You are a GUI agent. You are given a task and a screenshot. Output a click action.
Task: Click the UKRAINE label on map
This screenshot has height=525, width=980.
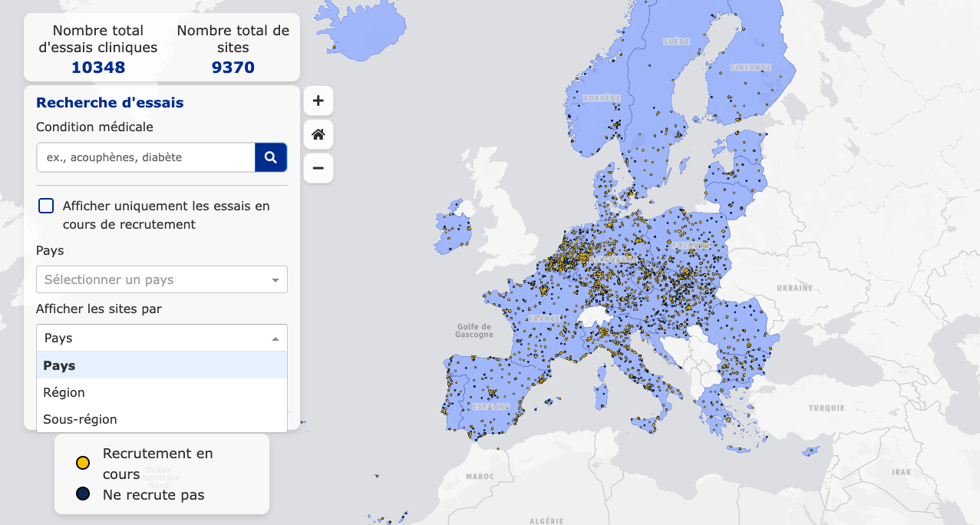tap(794, 289)
